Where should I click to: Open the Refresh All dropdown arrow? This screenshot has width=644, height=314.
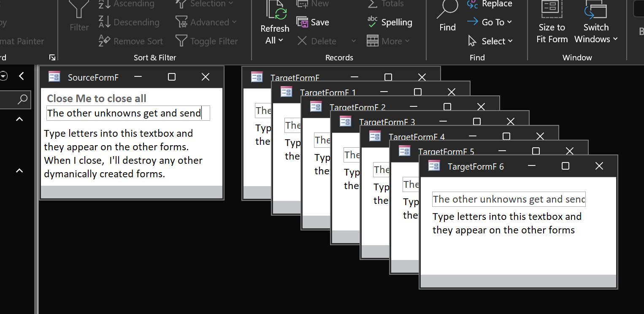click(281, 41)
